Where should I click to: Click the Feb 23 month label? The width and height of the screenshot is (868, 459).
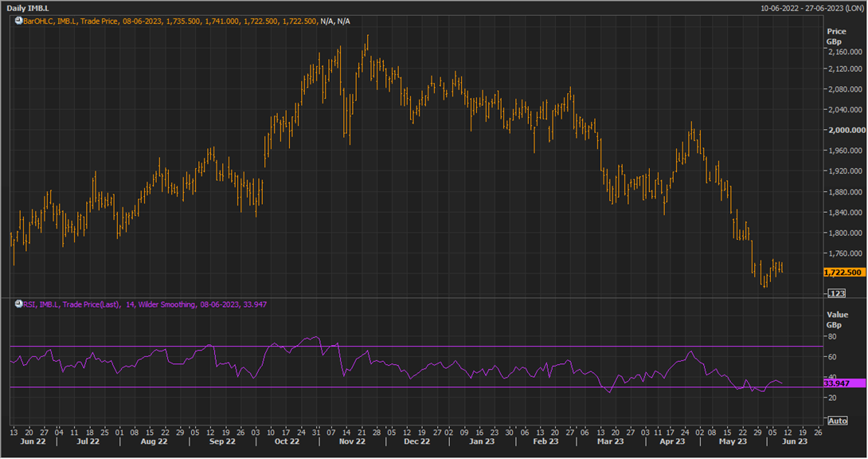tap(545, 441)
